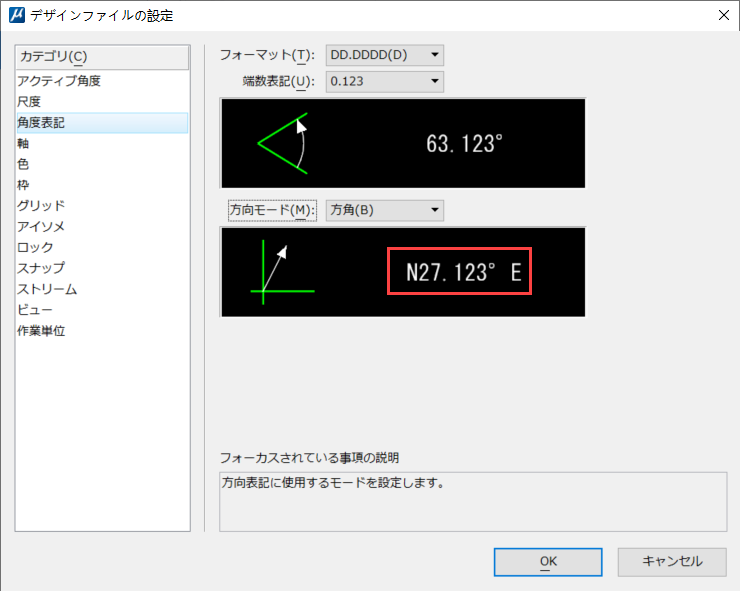Select the グリッド category
The image size is (740, 591).
102,206
